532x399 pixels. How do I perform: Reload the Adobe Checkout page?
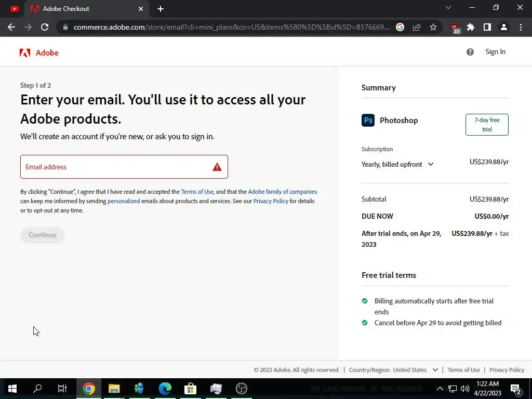click(45, 27)
